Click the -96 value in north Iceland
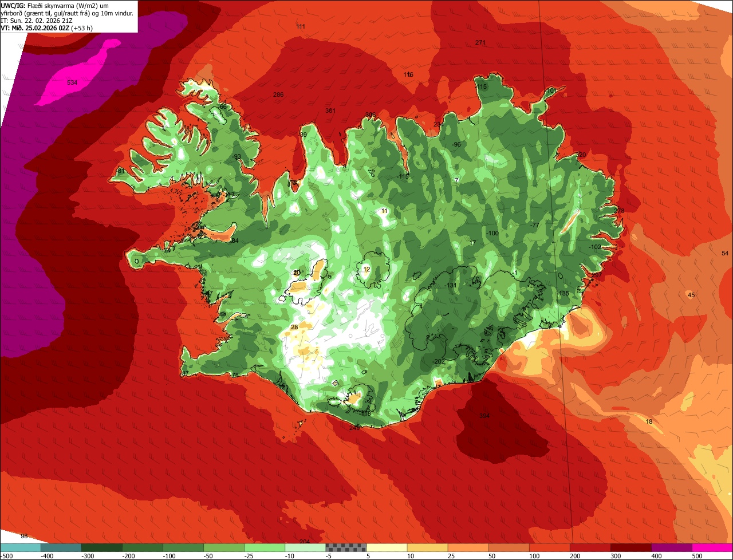This screenshot has width=733, height=560. [x=456, y=145]
